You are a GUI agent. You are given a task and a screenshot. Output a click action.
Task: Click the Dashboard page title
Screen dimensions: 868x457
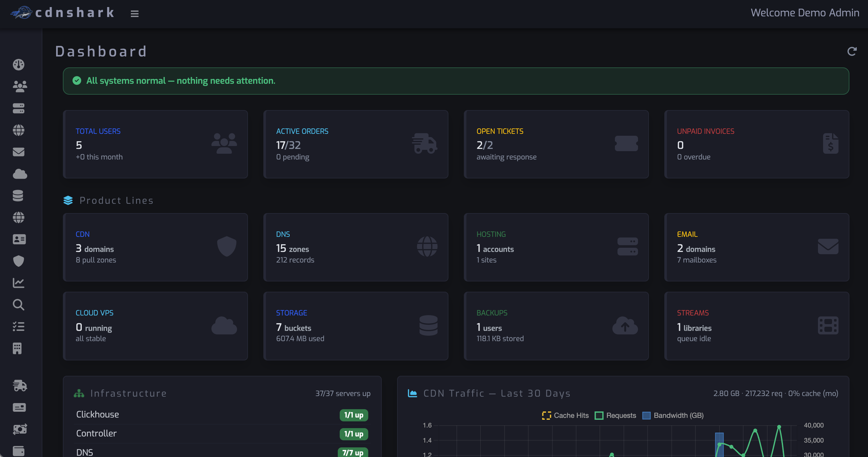click(101, 51)
